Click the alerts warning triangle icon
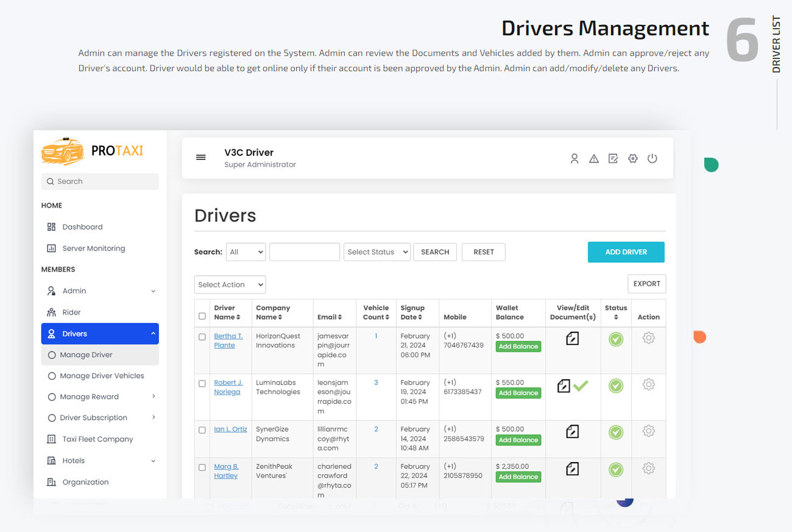Screen dimensions: 792x532 (594, 158)
